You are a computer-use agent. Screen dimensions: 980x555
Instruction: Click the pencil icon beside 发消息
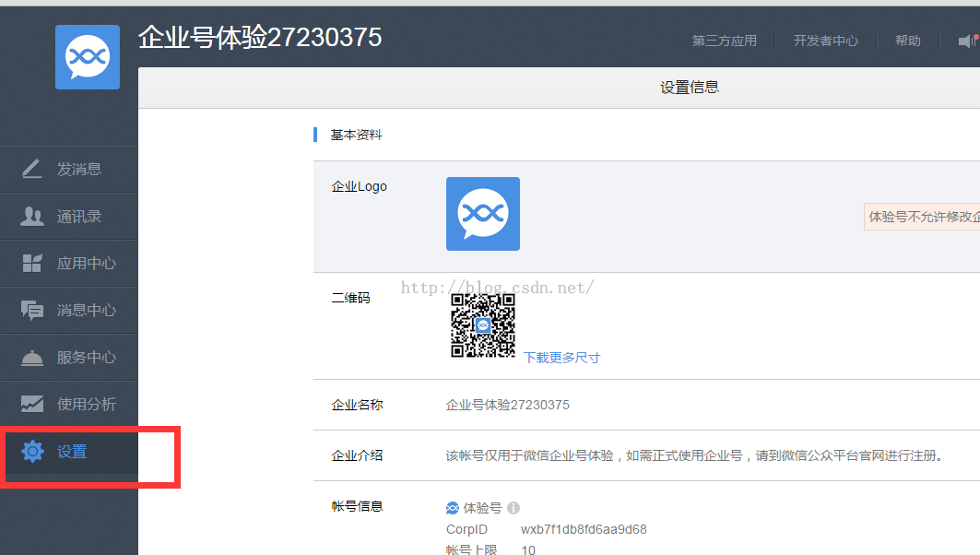[x=32, y=169]
